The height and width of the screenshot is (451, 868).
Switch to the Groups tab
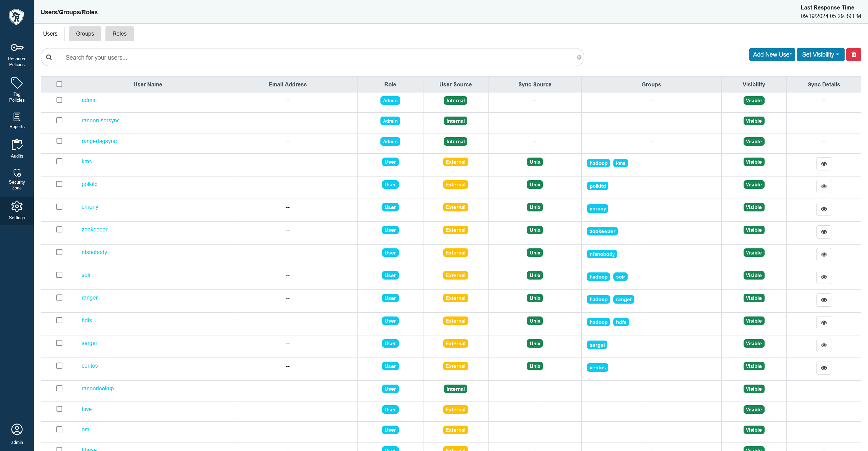(85, 33)
